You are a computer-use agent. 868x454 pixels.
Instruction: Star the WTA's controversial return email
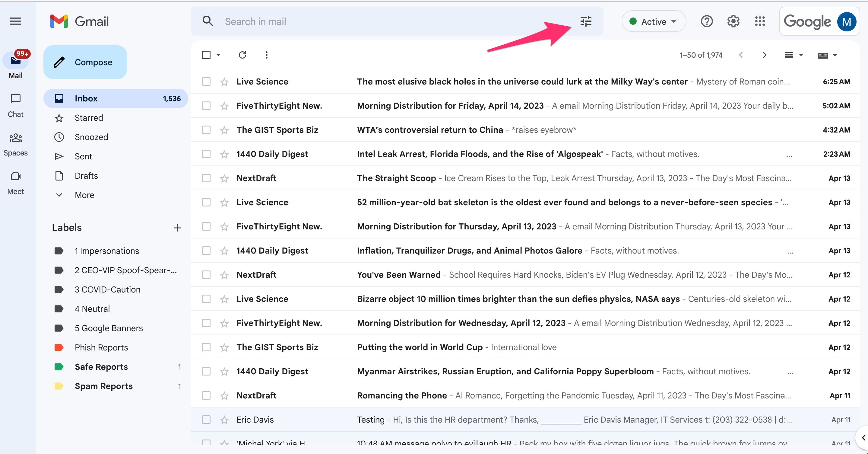224,130
